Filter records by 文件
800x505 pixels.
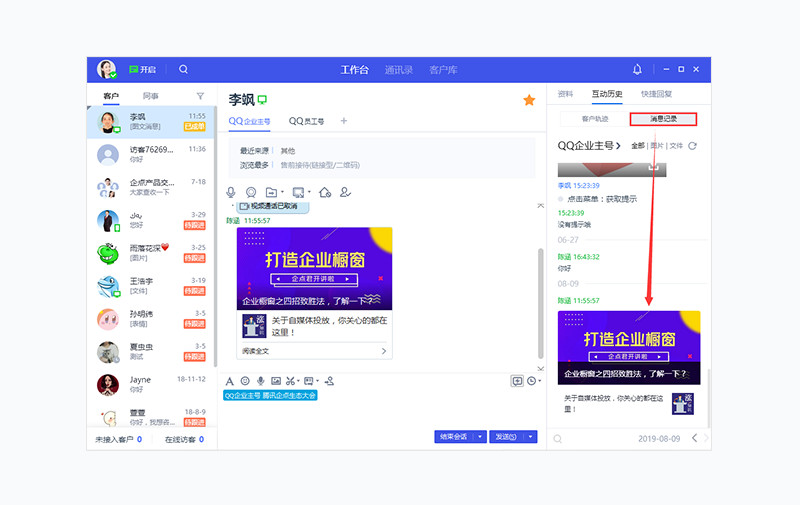pyautogui.click(x=676, y=146)
